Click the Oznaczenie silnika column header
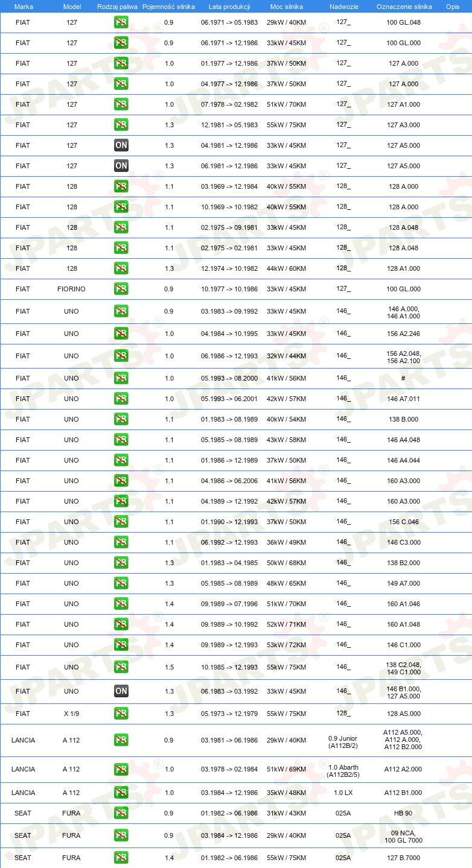Image resolution: width=472 pixels, height=868 pixels. tap(404, 6)
